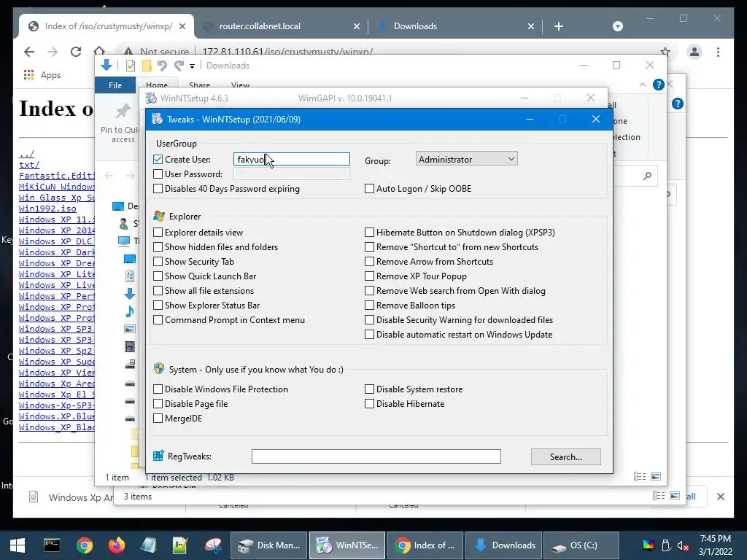Viewport: 747px width, 560px height.
Task: Open the txt/ directory link
Action: tap(29, 165)
